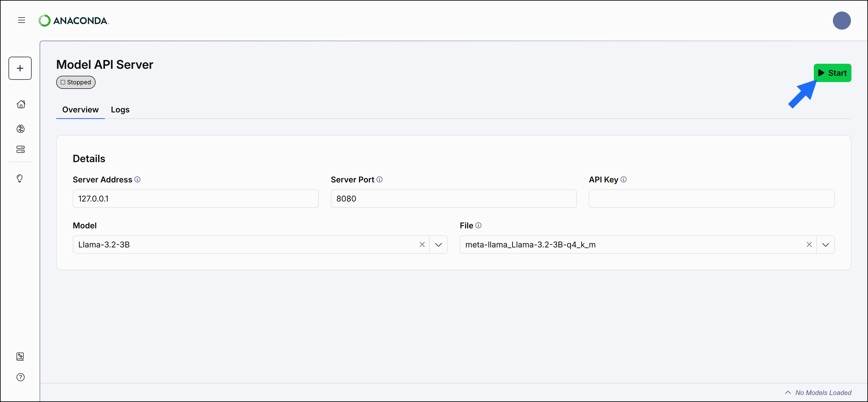
Task: Open the navigation hamburger menu
Action: click(x=21, y=20)
